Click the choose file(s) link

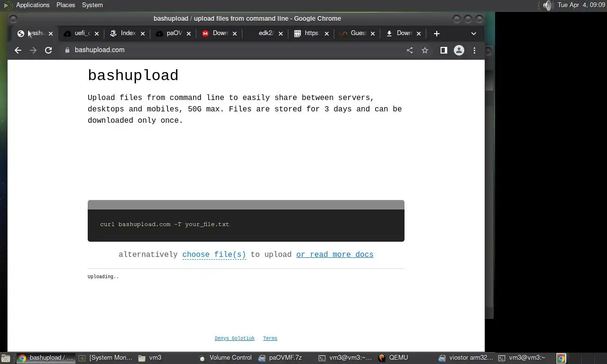[214, 255]
